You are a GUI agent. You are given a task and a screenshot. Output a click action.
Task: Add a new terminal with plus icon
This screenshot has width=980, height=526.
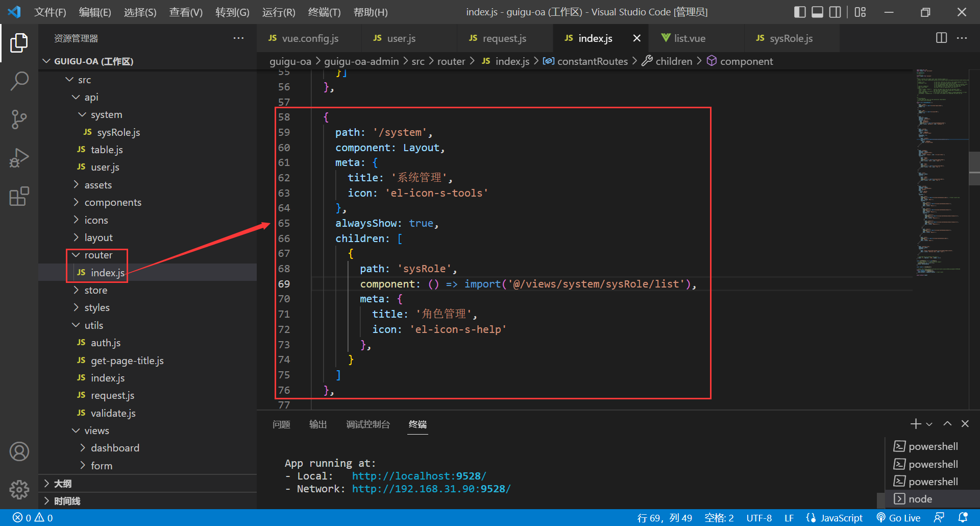click(x=915, y=424)
